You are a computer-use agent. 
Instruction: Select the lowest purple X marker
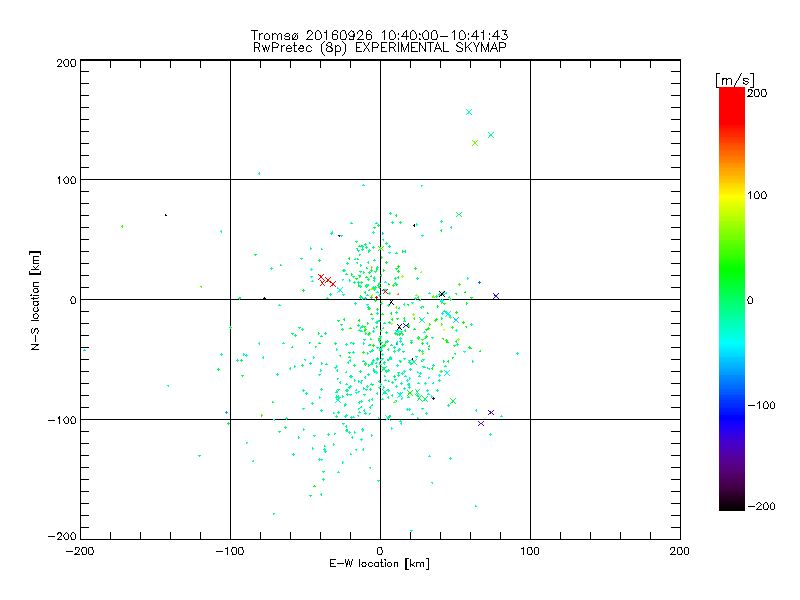[481, 423]
